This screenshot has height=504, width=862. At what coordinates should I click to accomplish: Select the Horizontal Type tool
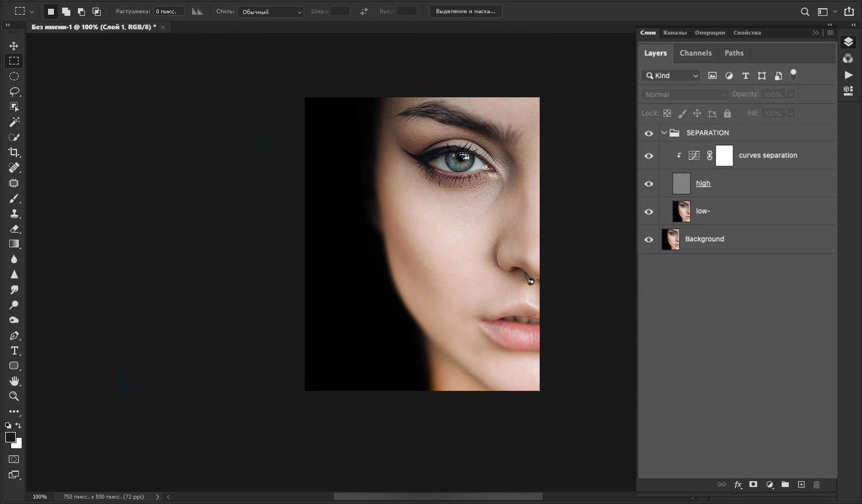click(x=13, y=350)
